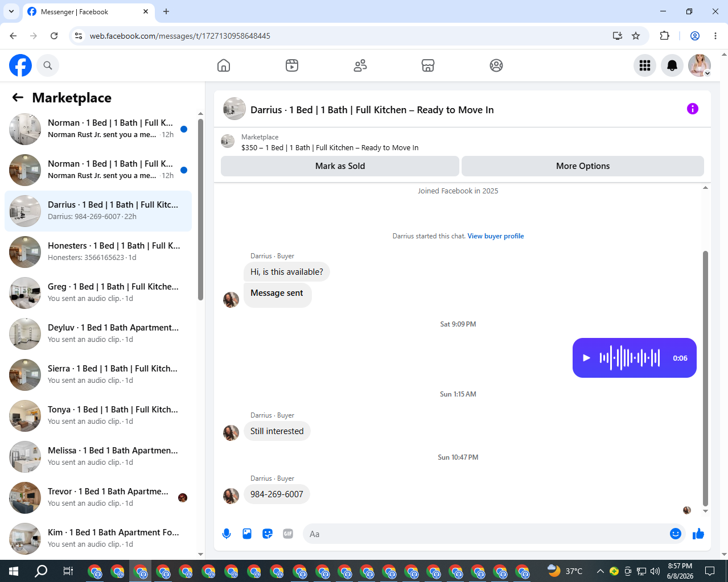The width and height of the screenshot is (728, 582).
Task: Close the Messenger | Facebook tab
Action: [146, 11]
